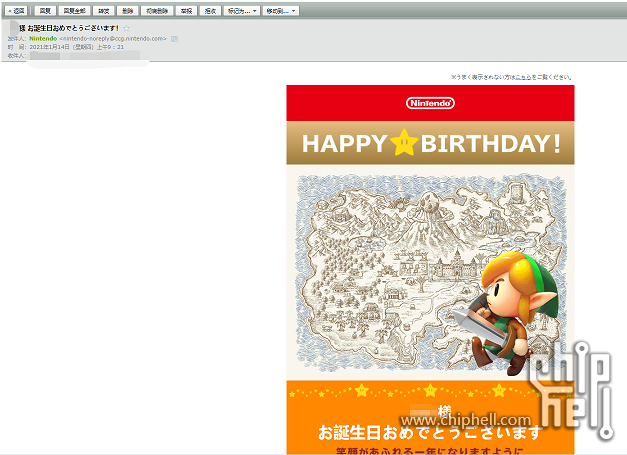Screen dimensions: 627x455
Task: Click the 举报 report button
Action: [x=186, y=11]
